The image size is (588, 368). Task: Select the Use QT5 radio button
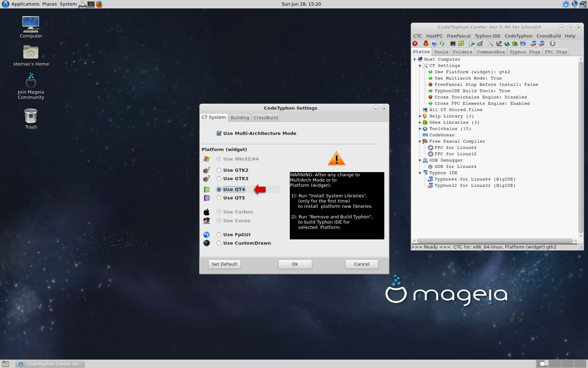(x=219, y=198)
